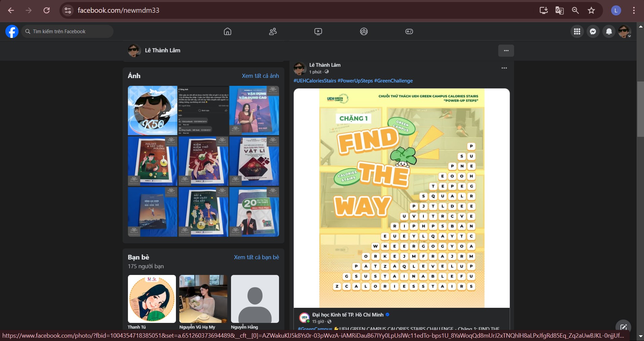Click the page's vertical scrollbar thumb
This screenshot has width=644, height=341.
(640, 109)
